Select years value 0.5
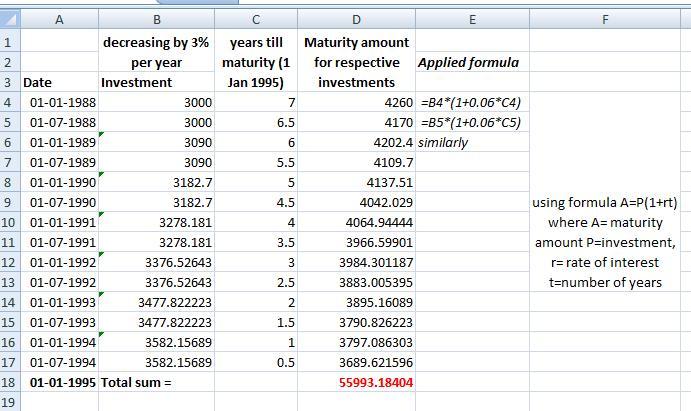691x411 pixels. (x=256, y=362)
